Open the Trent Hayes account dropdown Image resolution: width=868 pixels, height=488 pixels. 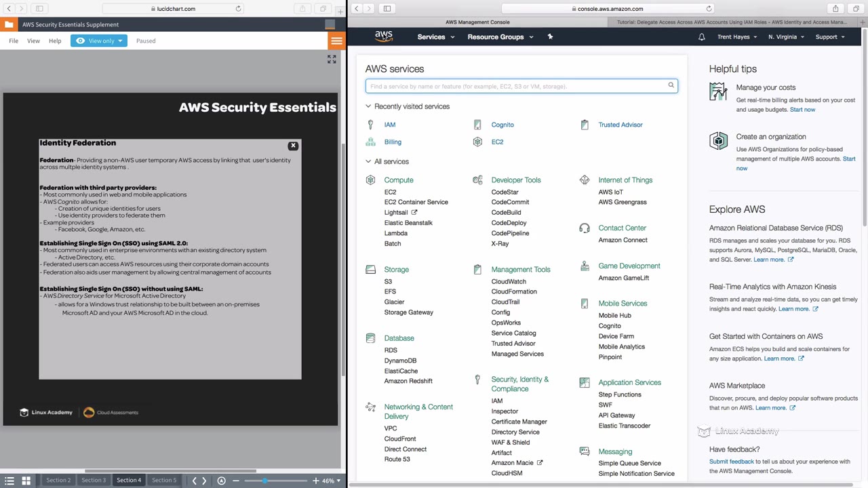[x=737, y=37]
